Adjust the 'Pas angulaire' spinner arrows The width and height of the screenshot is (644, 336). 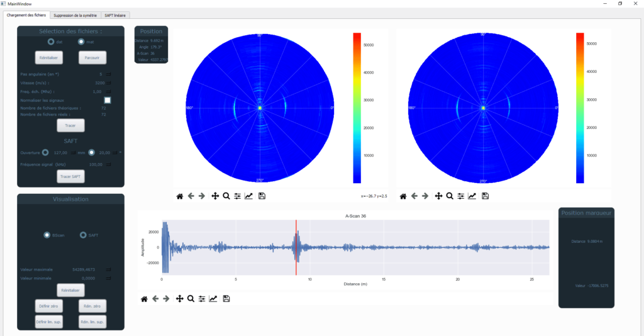tap(108, 74)
